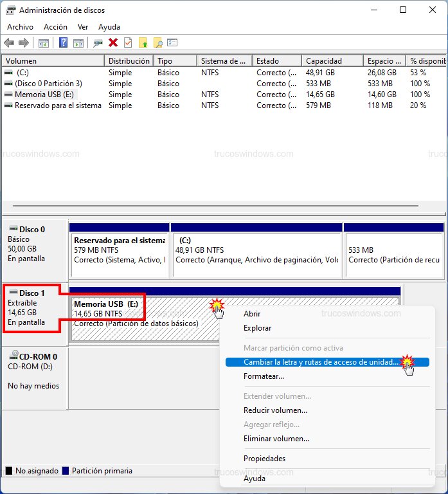This screenshot has height=494, width=448.
Task: Click the yellow folder with green arrow icon
Action: point(143,43)
